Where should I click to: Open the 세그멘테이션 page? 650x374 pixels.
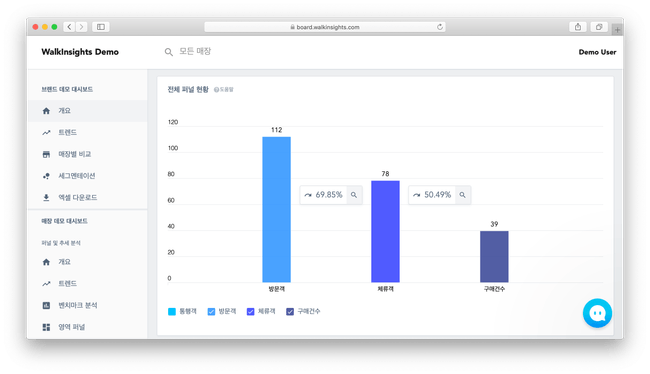pyautogui.click(x=87, y=176)
